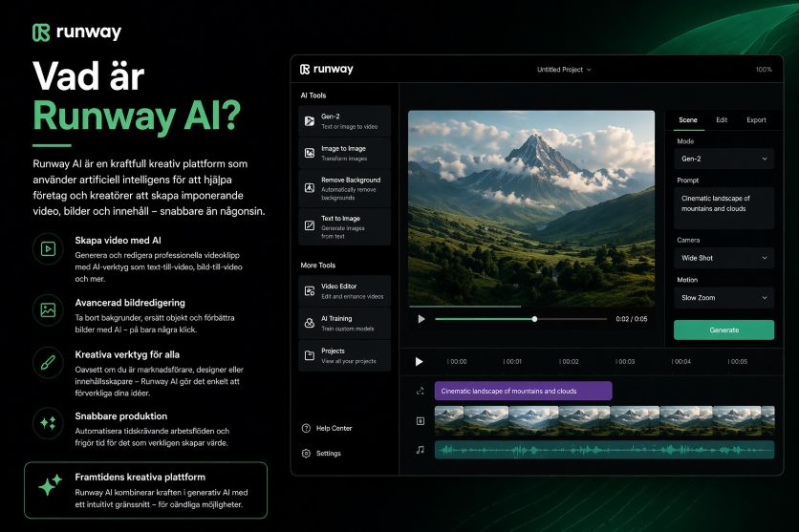
Task: Click the video thumbnail strip in timeline
Action: (604, 421)
